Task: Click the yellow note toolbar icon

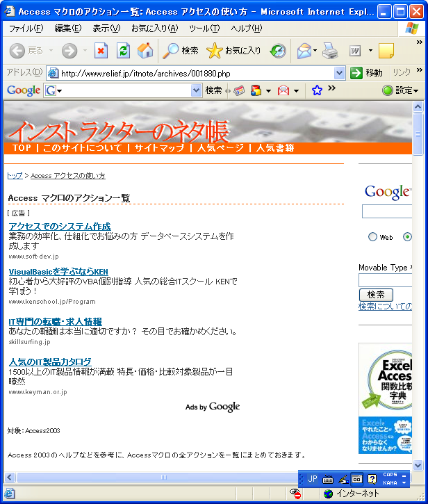Action: tap(386, 51)
